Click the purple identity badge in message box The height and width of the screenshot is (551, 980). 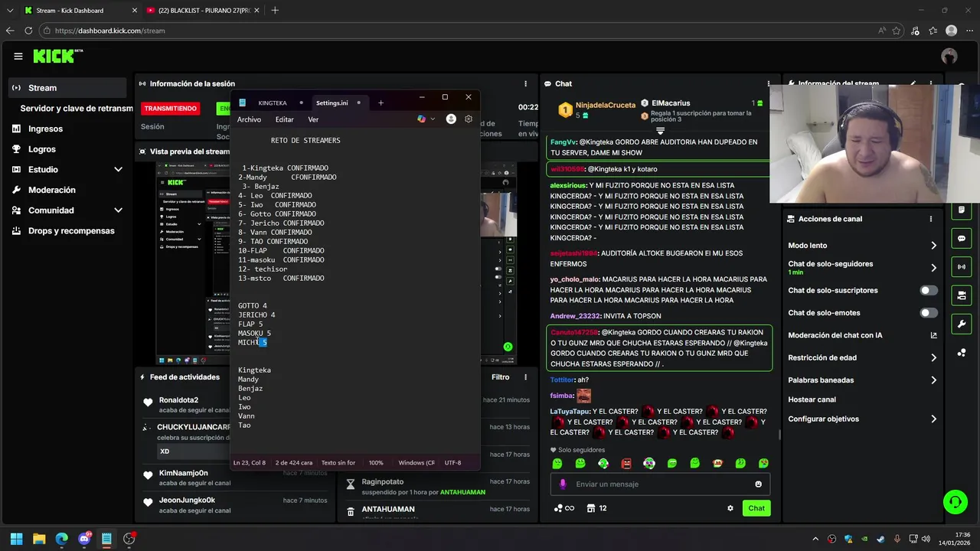click(x=563, y=484)
